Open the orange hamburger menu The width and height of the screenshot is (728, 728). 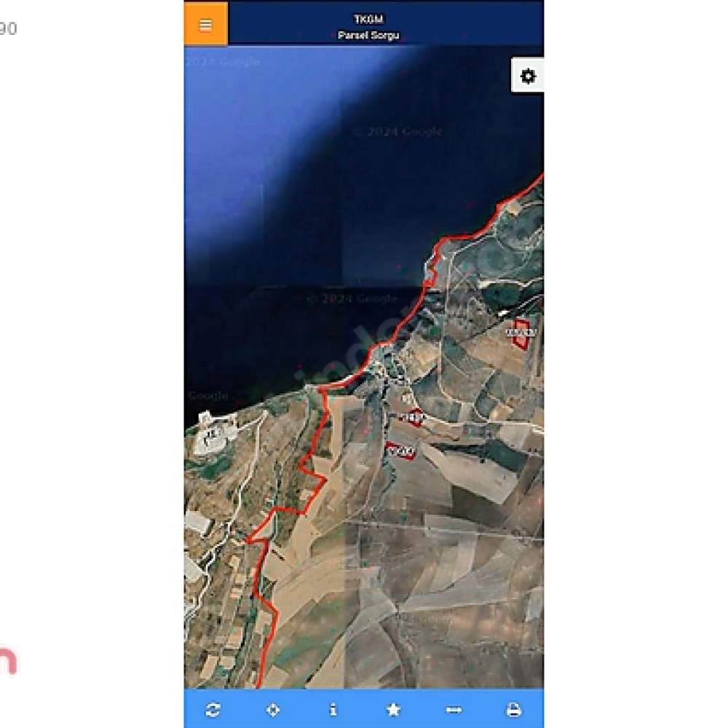206,24
